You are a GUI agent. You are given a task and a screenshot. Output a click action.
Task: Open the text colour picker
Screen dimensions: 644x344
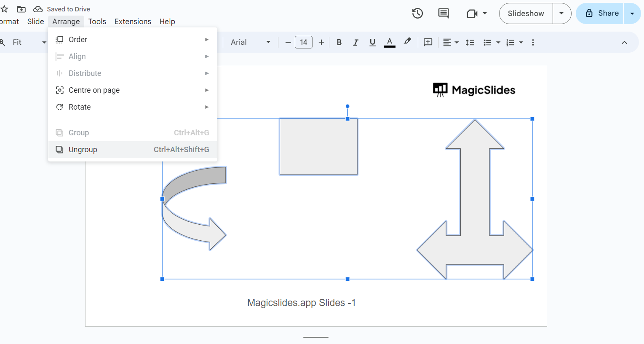click(390, 42)
